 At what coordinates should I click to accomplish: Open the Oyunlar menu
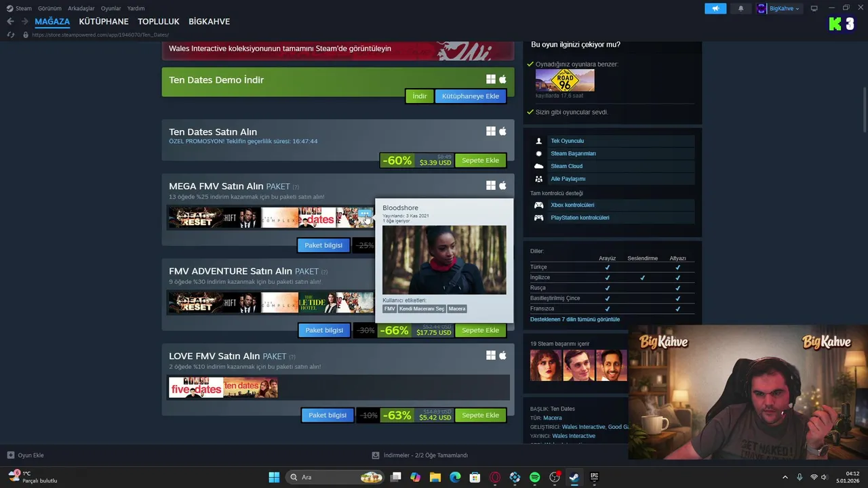tap(111, 8)
